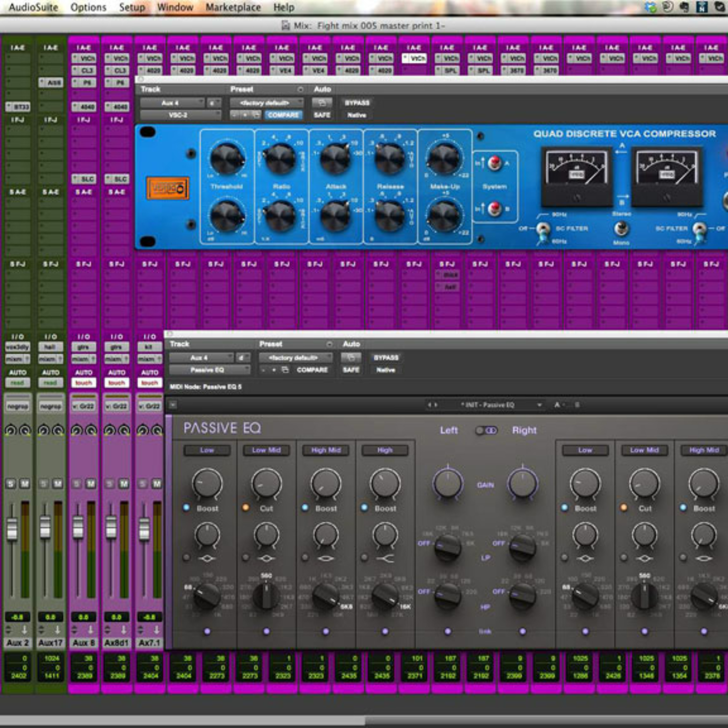
Task: Turn the left Low band frequency selector
Action: 207,596
